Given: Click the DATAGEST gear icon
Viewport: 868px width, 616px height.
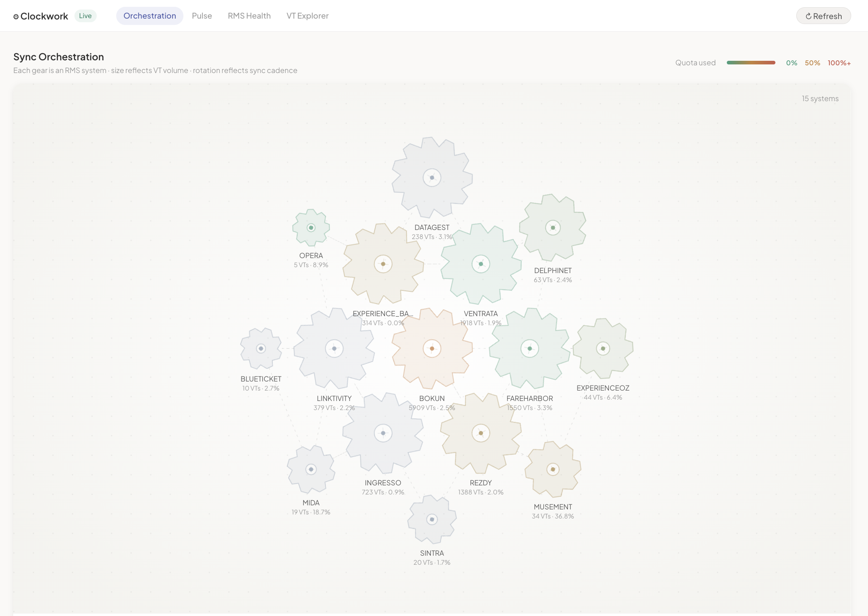Looking at the screenshot, I should [x=432, y=178].
